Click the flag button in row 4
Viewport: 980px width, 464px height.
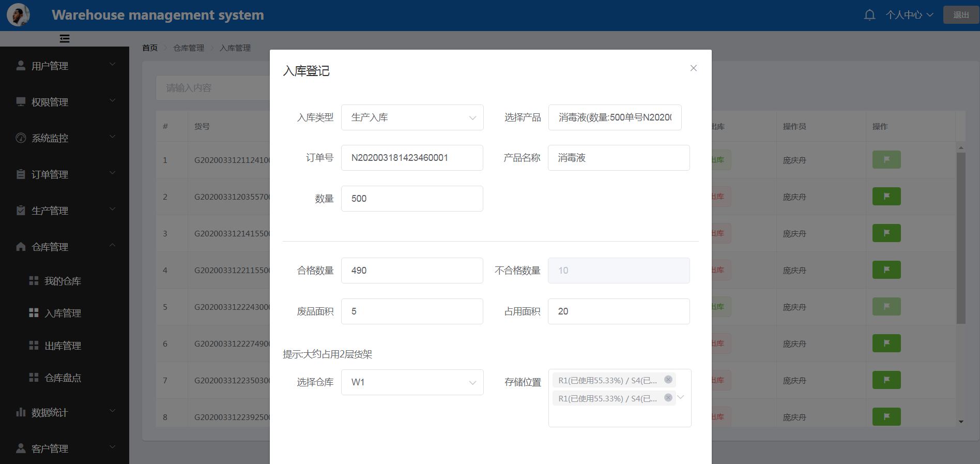(x=886, y=270)
